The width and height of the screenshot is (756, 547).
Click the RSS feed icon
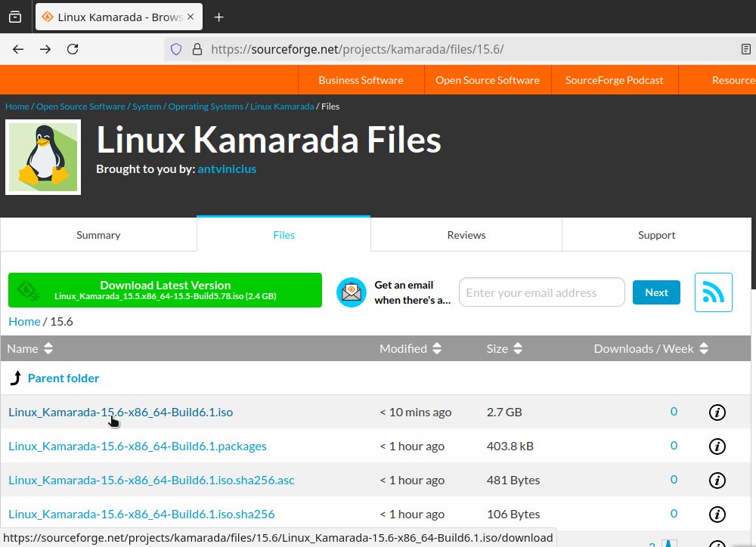coord(713,292)
